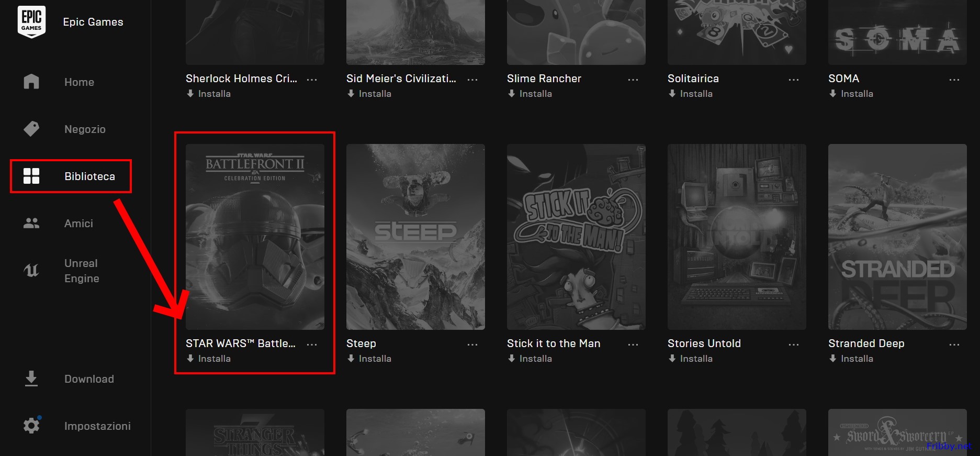This screenshot has height=456, width=980.
Task: Select Biblioteca in sidebar
Action: (x=89, y=176)
